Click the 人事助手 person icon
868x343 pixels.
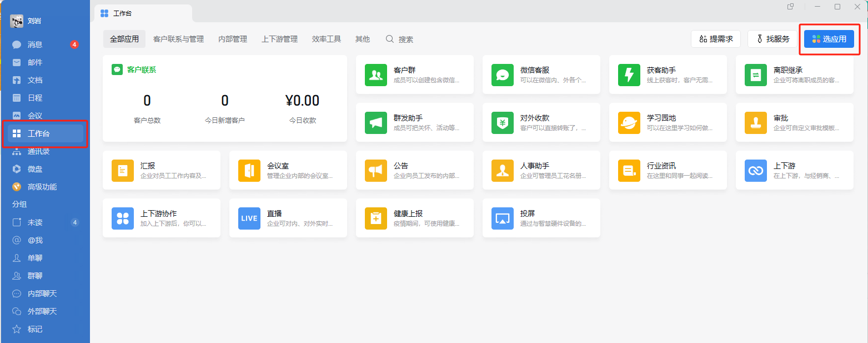click(503, 170)
